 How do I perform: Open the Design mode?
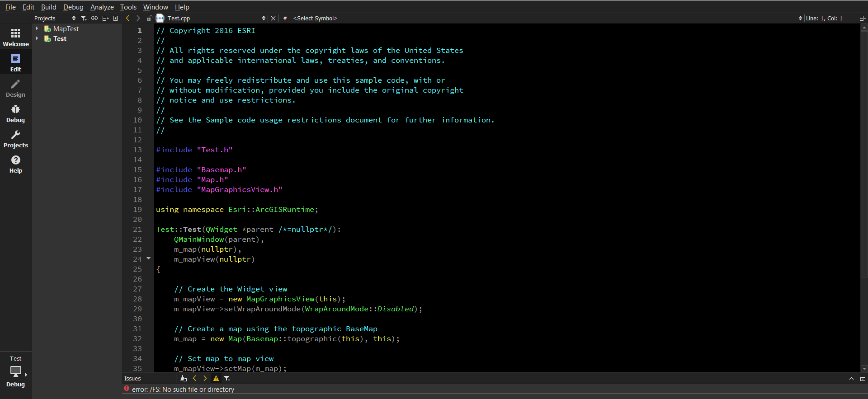coord(16,88)
